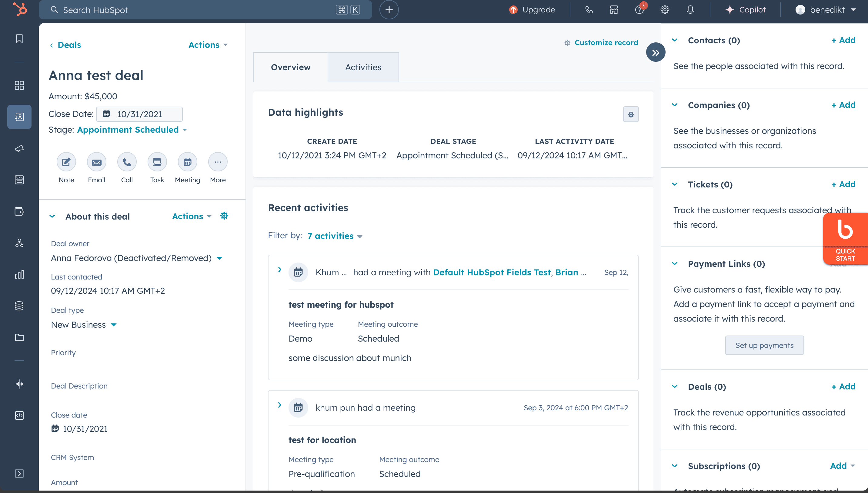Open the benedikt account menu
This screenshot has width=868, height=493.
click(826, 10)
